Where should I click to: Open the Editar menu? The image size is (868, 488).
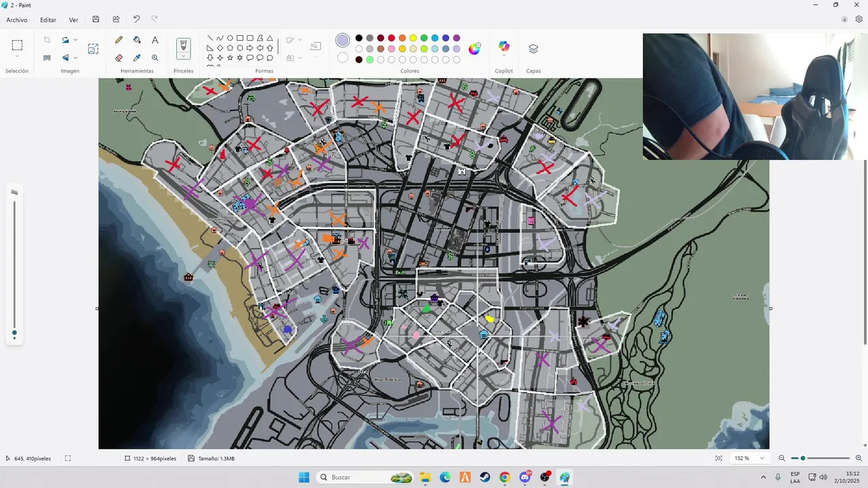click(48, 20)
